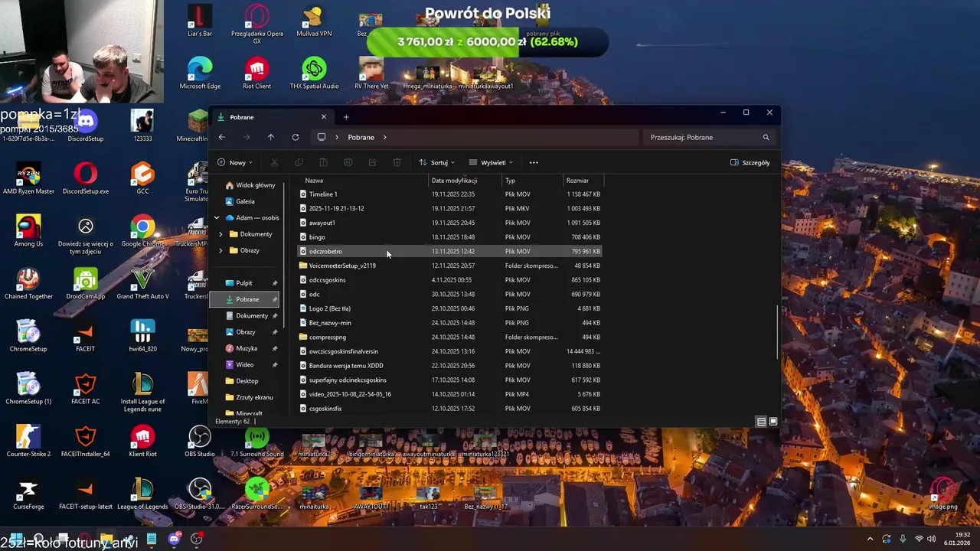Screen dimensions: 980x551
Task: Switch to large thumbnails view icon
Action: pyautogui.click(x=773, y=422)
